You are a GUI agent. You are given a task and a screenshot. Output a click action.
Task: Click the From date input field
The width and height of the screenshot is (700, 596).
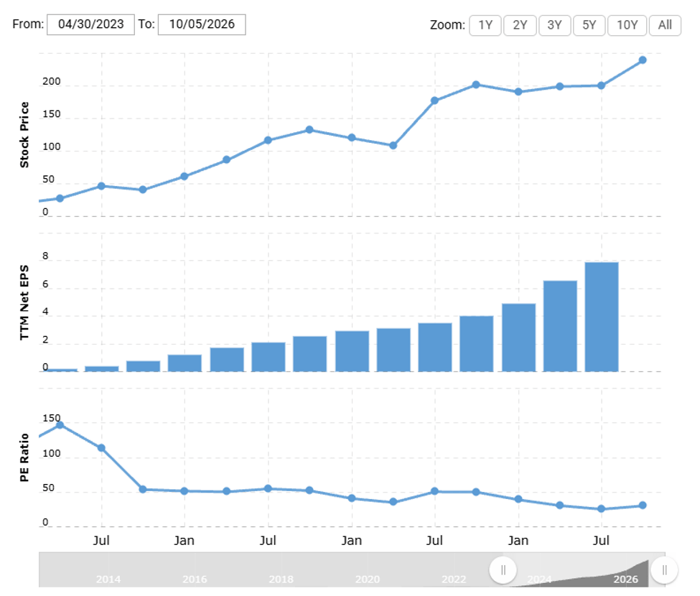(90, 24)
